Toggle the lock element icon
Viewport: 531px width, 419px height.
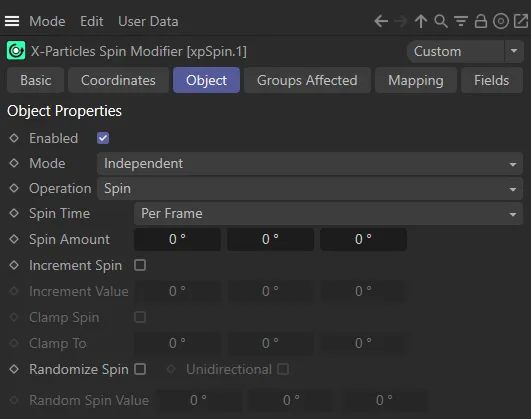(x=481, y=21)
